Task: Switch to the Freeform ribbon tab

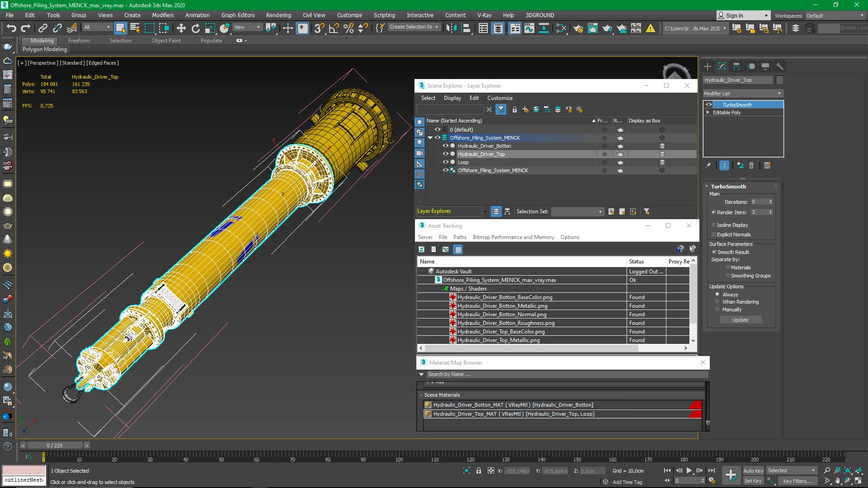Action: click(x=79, y=41)
